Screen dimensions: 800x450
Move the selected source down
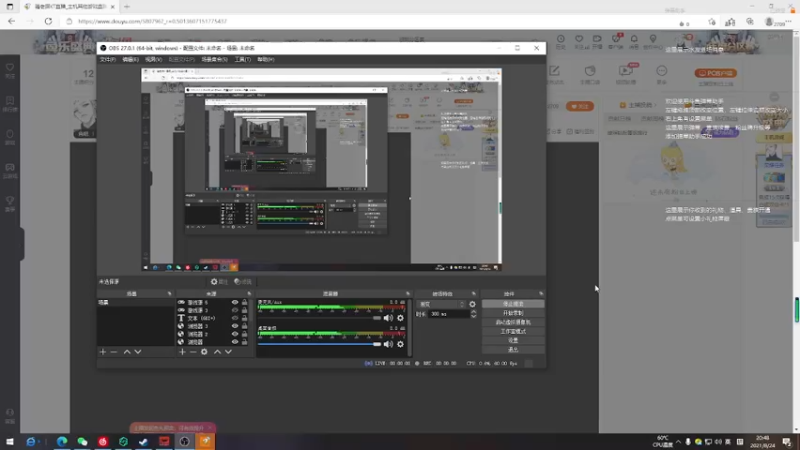coord(228,352)
